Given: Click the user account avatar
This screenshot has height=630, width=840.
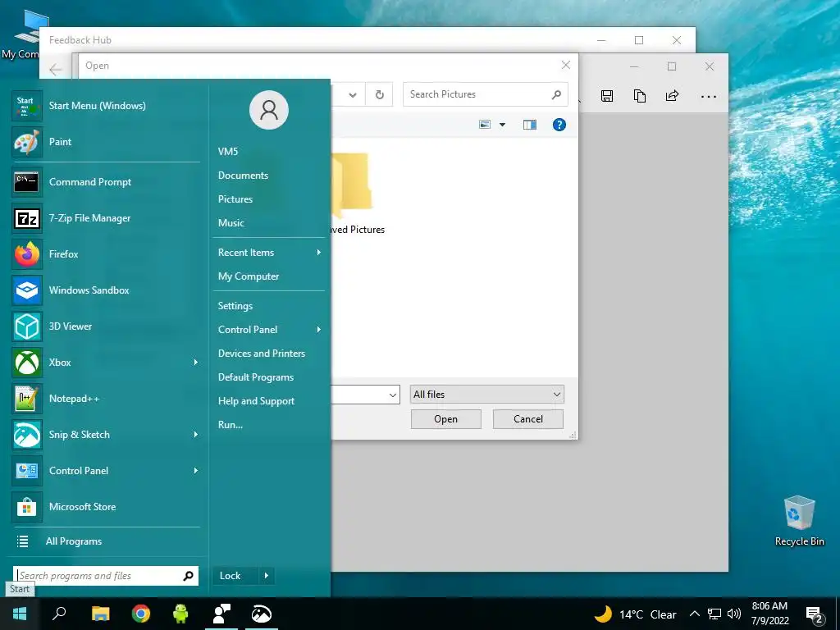Looking at the screenshot, I should point(269,110).
